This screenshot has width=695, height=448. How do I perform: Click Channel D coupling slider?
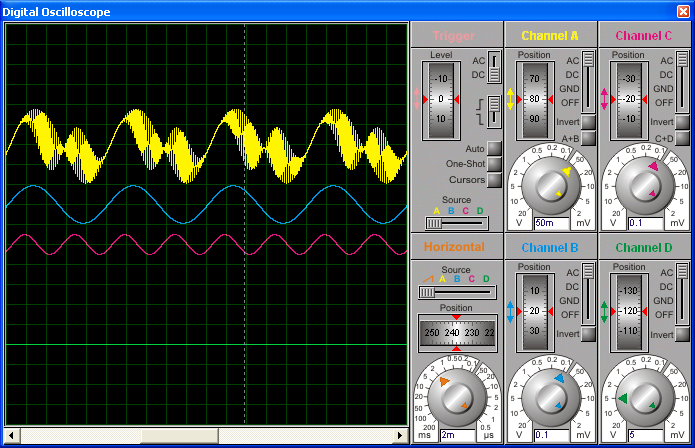click(683, 294)
